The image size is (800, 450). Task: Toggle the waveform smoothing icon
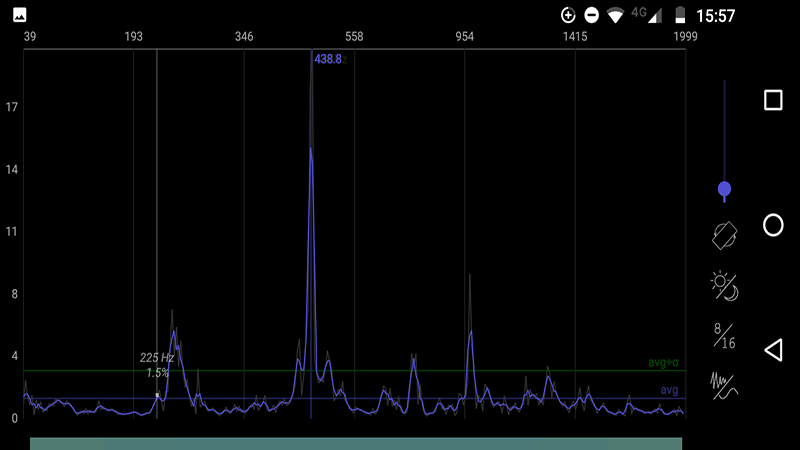(725, 385)
